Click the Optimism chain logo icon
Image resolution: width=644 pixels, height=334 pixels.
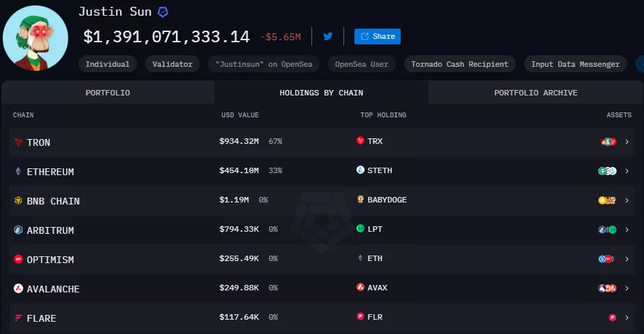pyautogui.click(x=18, y=260)
